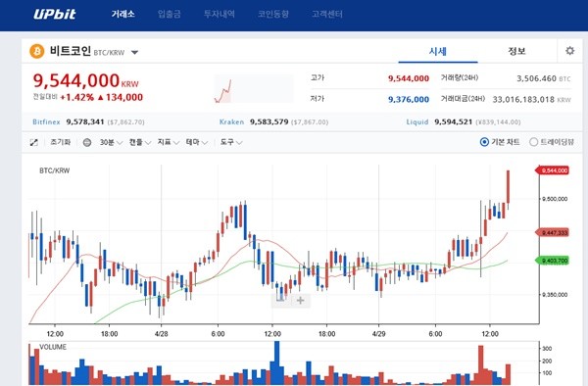
Task: Click the mini price sparkline thumbnail
Action: click(x=254, y=89)
